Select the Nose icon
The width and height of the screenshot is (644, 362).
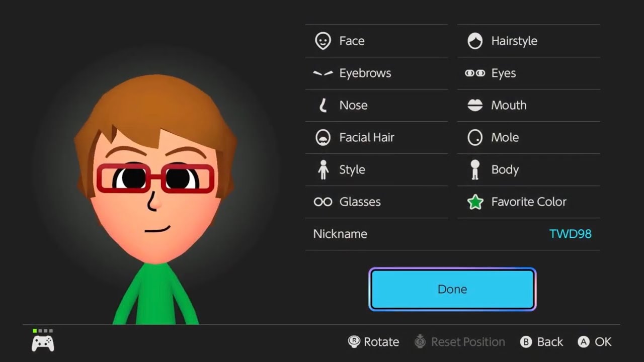point(323,105)
